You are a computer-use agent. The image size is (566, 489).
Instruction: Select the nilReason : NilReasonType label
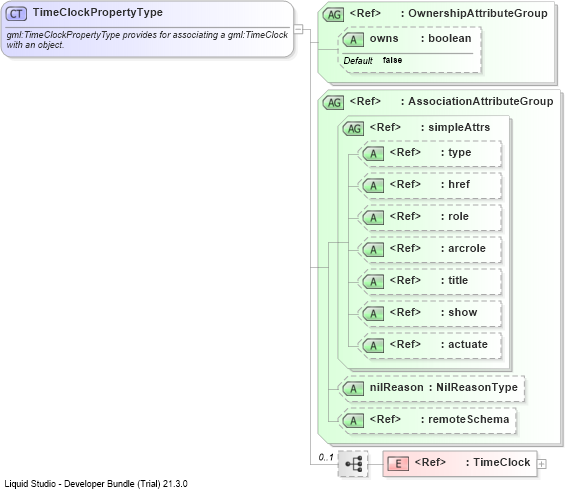[444, 387]
